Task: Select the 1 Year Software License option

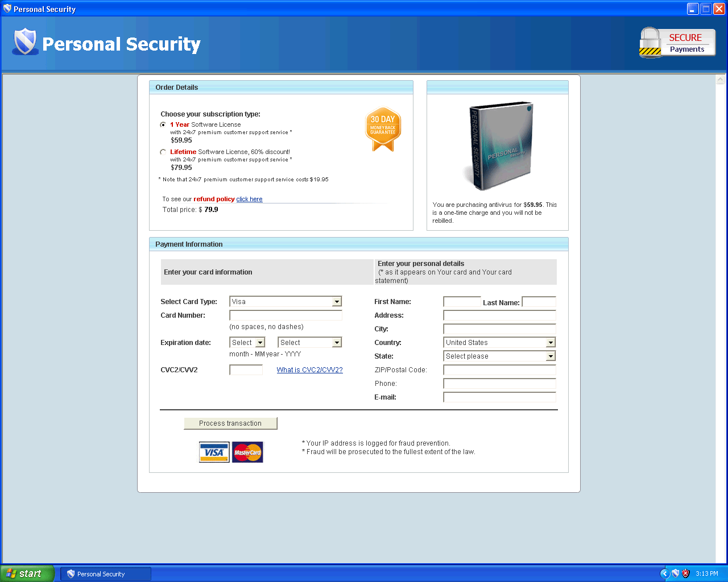Action: click(163, 124)
